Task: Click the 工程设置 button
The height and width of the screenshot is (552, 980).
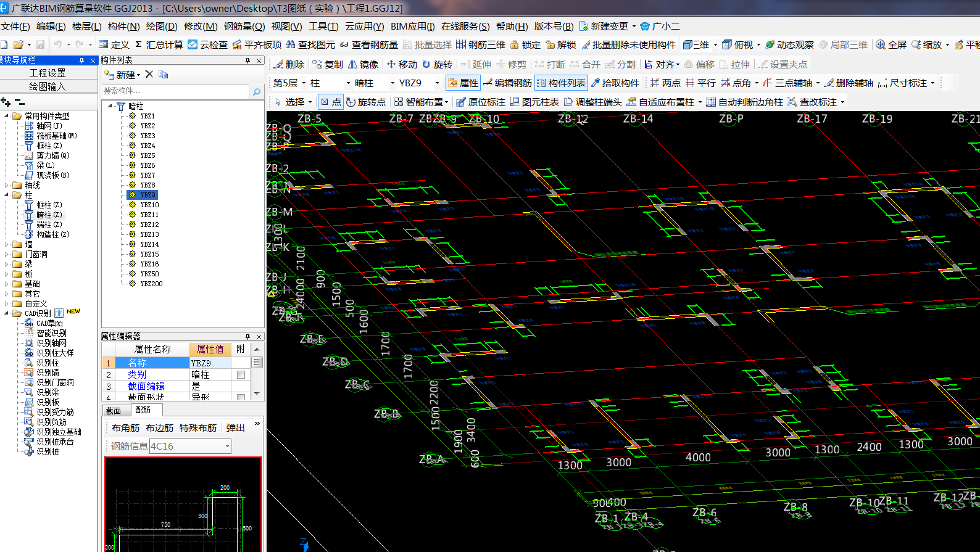Action: [x=48, y=73]
